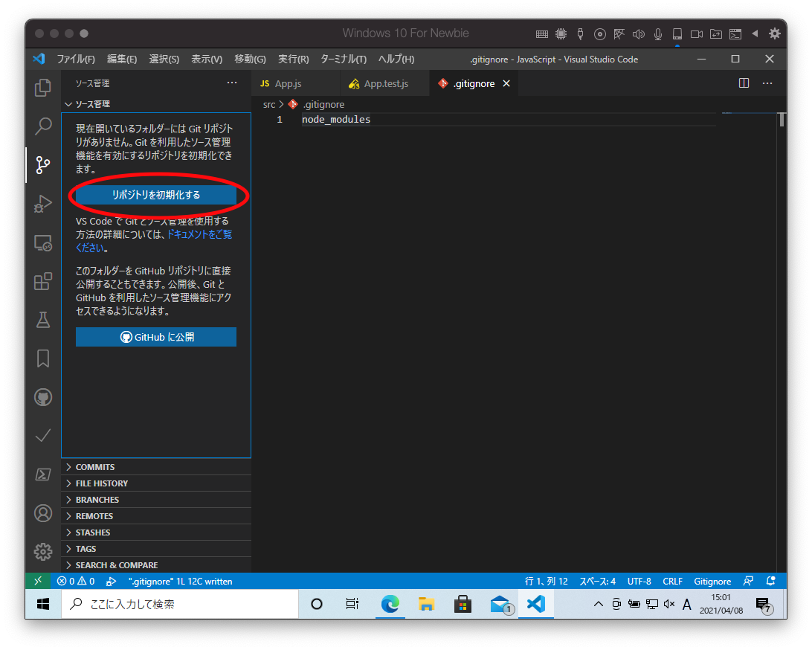Close the .gitignore editor tab

pyautogui.click(x=506, y=83)
